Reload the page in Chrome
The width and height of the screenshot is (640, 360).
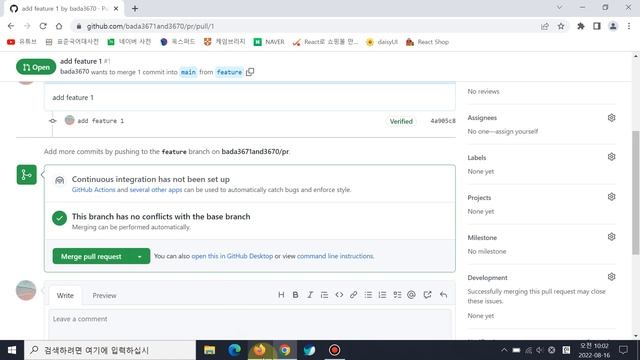(x=43, y=26)
